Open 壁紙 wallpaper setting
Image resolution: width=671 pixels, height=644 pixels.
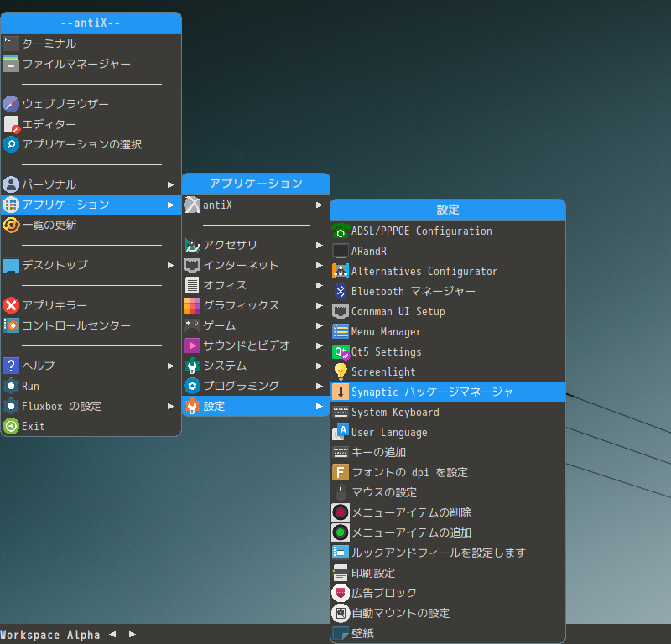pyautogui.click(x=448, y=633)
